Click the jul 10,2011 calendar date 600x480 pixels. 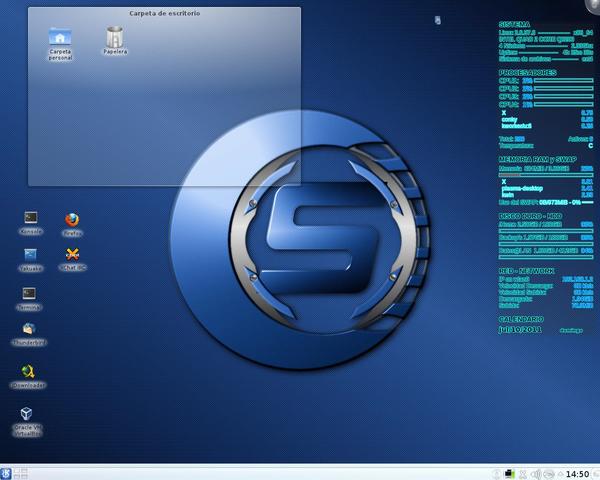pos(520,330)
